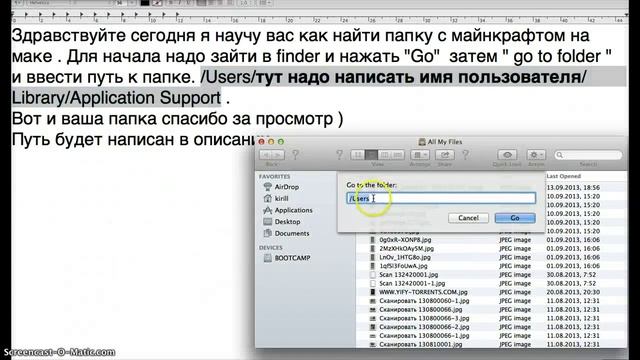Select file 2MzXHkOAySM.jpg
640x360 pixels.
[x=407, y=248]
